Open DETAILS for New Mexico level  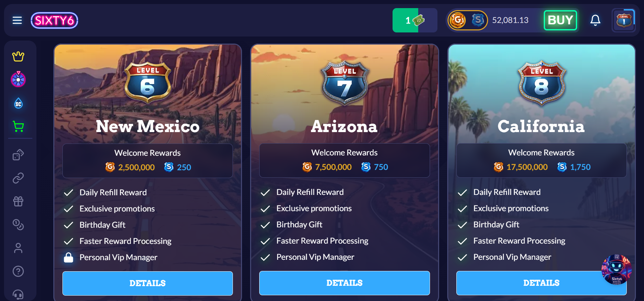[147, 283]
